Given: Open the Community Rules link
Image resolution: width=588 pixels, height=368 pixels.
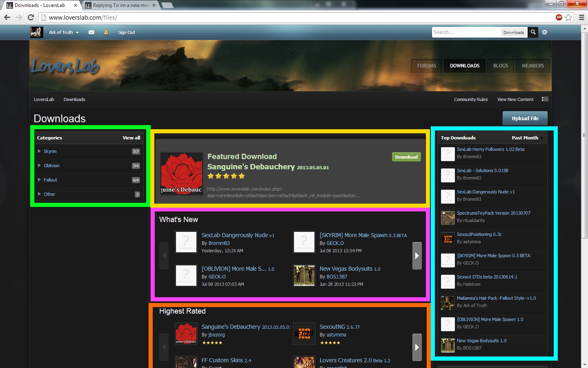Looking at the screenshot, I should 471,99.
